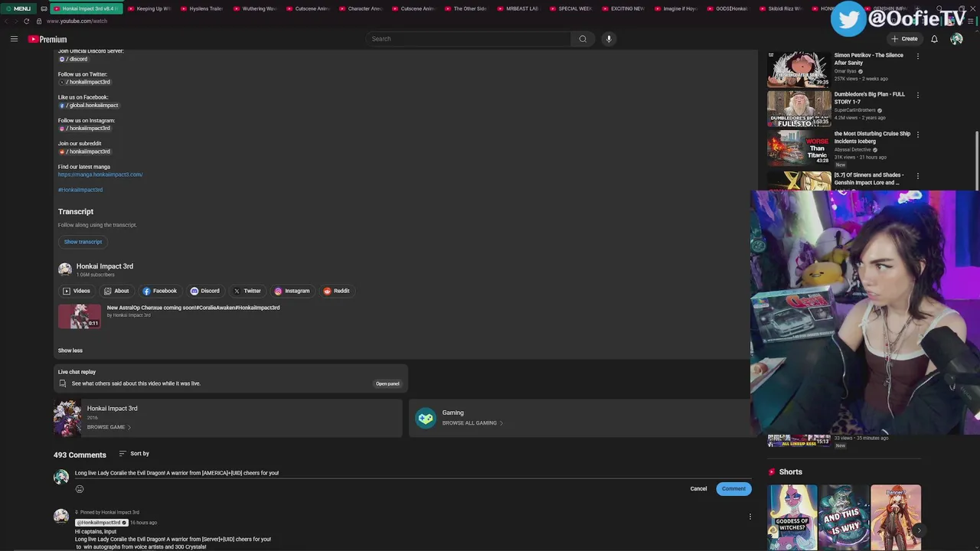This screenshot has height=551, width=980.
Task: Click Show transcript button
Action: coord(83,242)
